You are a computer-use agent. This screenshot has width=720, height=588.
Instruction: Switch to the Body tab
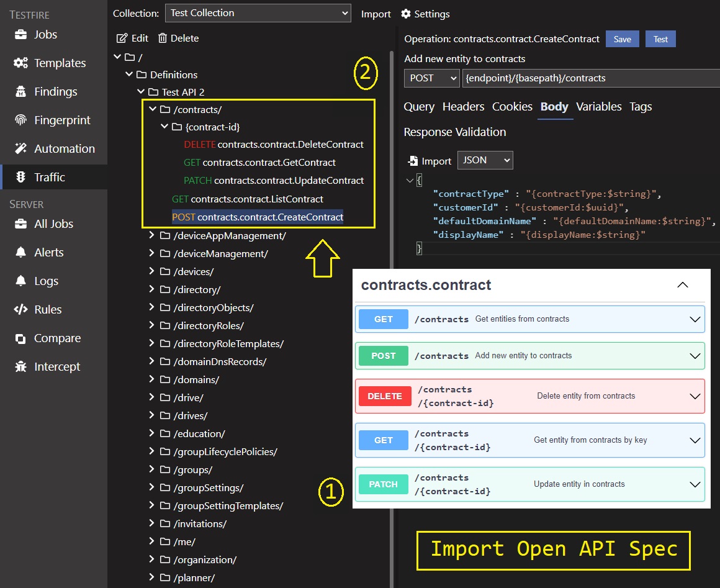tap(554, 107)
